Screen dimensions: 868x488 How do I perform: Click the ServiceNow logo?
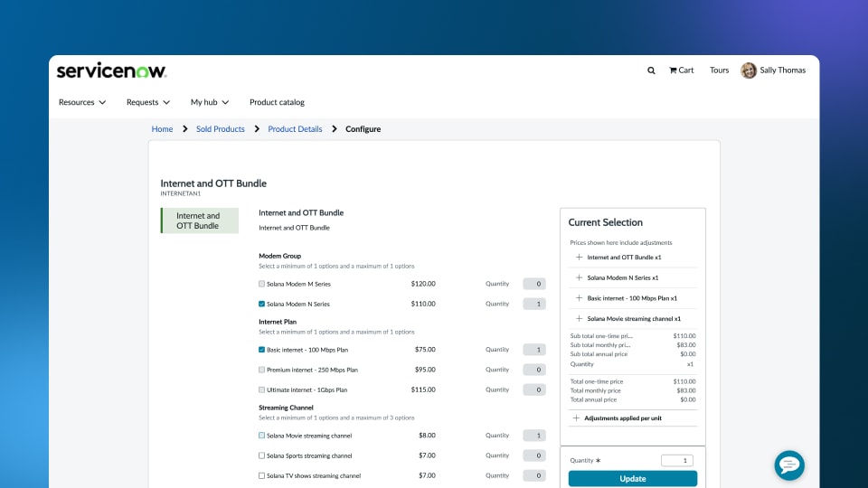(x=111, y=70)
